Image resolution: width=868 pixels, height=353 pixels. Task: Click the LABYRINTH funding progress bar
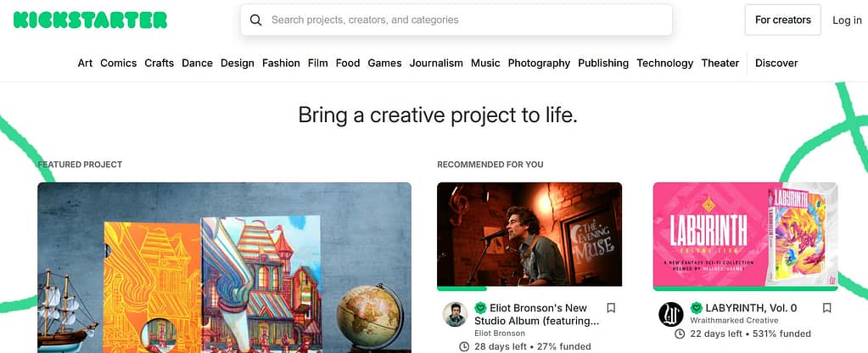[x=745, y=289]
